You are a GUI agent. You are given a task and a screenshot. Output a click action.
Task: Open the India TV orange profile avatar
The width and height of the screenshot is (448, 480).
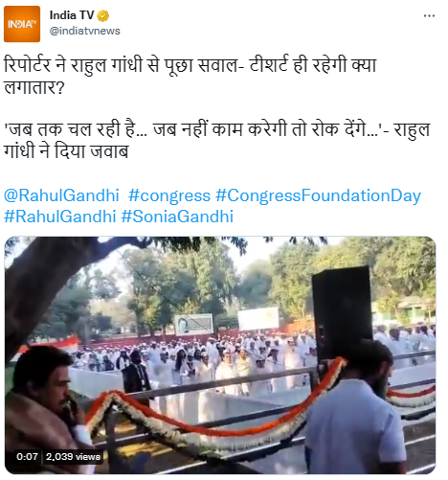22,24
